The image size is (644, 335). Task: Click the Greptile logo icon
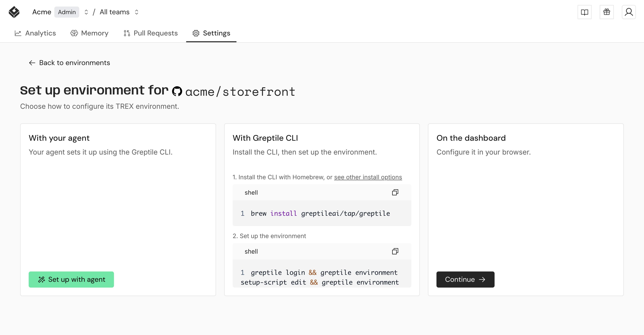coord(14,12)
